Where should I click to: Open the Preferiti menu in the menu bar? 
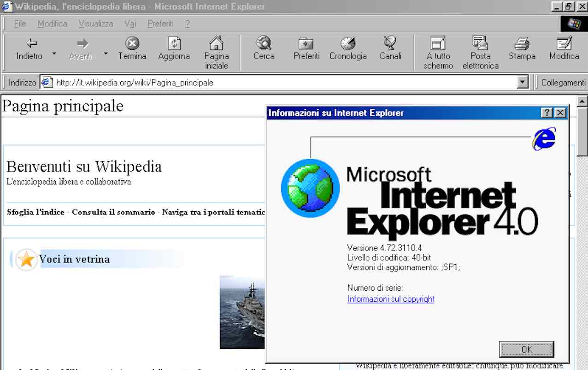tap(160, 24)
